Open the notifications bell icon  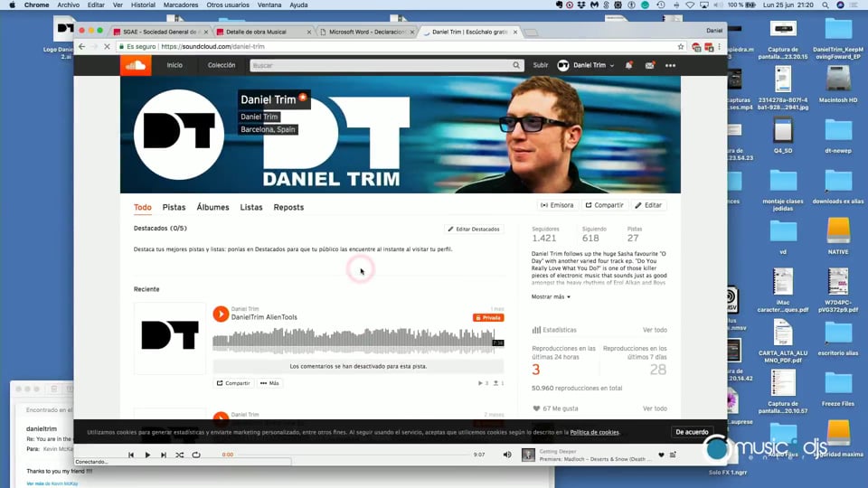tap(629, 65)
